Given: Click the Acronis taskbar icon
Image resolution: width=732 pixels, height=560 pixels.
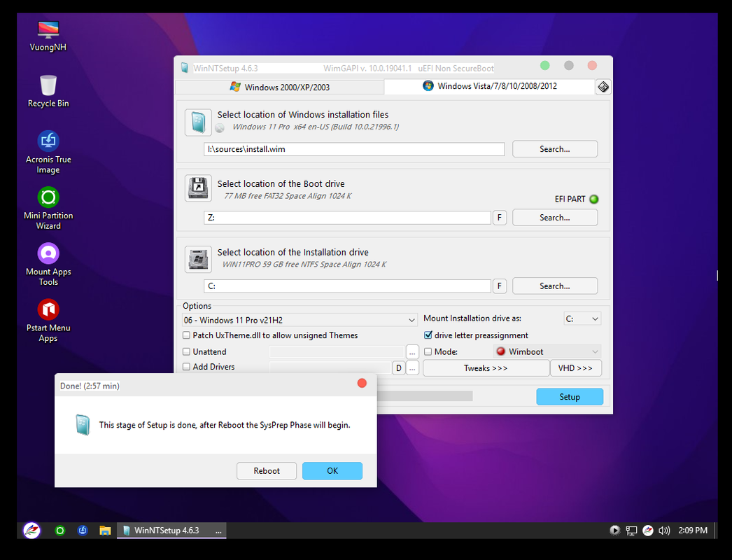Looking at the screenshot, I should point(83,531).
